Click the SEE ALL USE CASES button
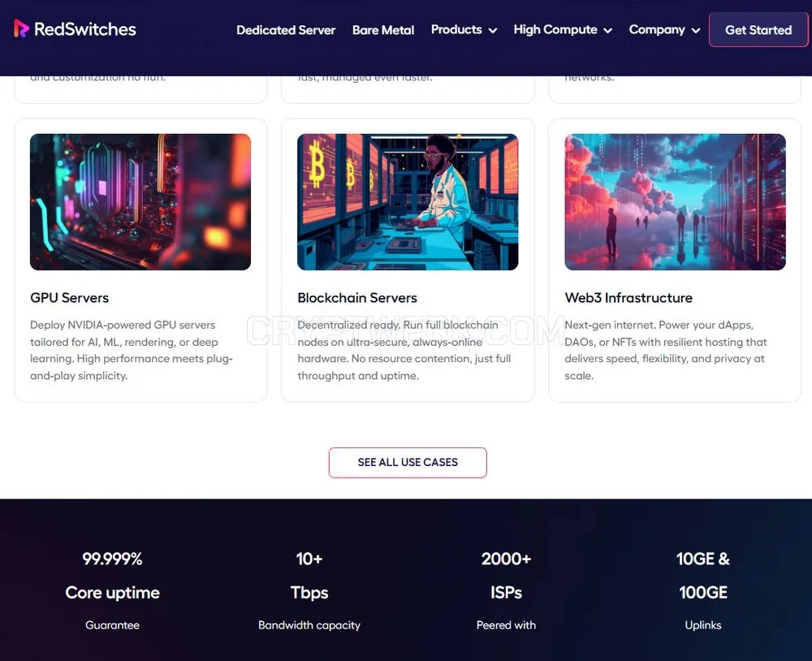 pos(408,462)
